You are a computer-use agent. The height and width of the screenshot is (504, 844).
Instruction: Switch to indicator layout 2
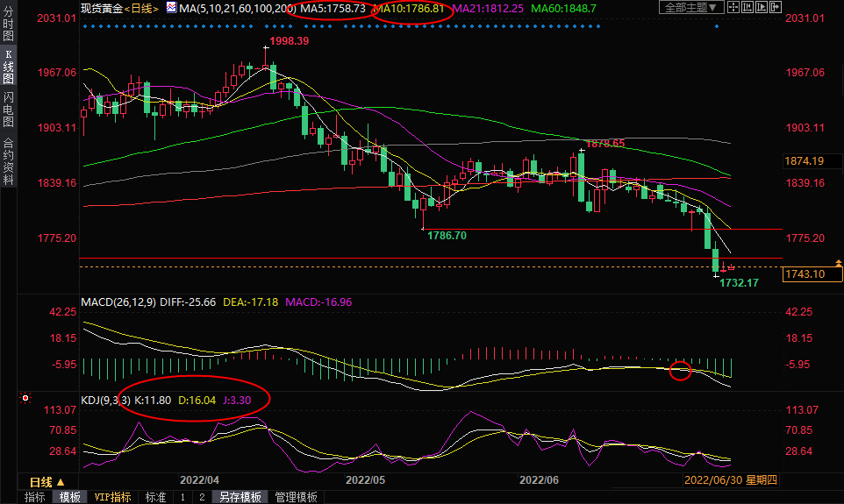click(201, 497)
